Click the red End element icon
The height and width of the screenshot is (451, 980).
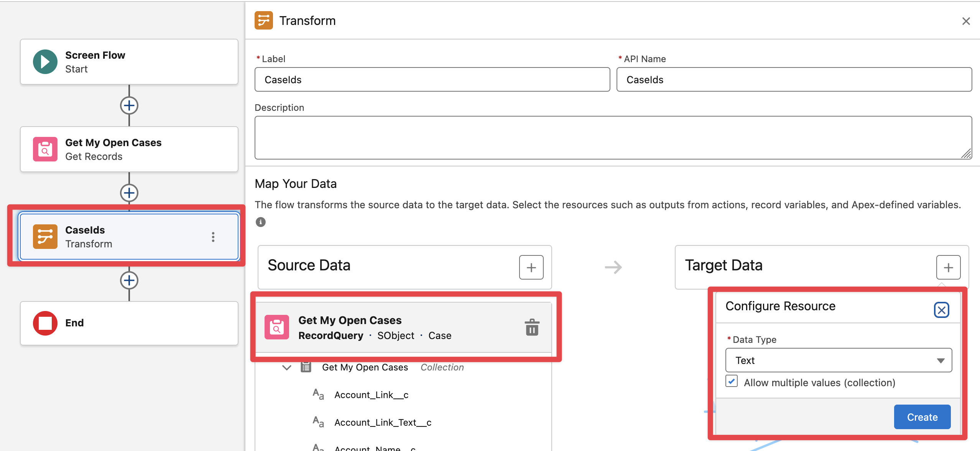(45, 323)
